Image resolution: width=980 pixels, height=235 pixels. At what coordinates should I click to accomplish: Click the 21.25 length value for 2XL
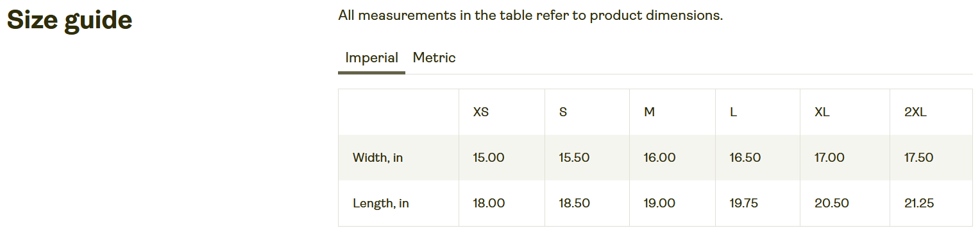coord(919,204)
